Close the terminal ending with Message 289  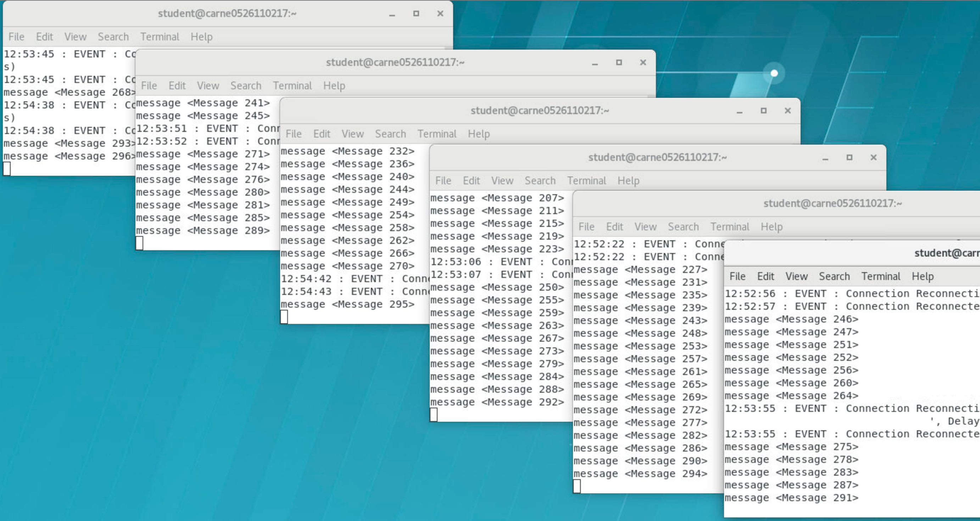pos(643,62)
